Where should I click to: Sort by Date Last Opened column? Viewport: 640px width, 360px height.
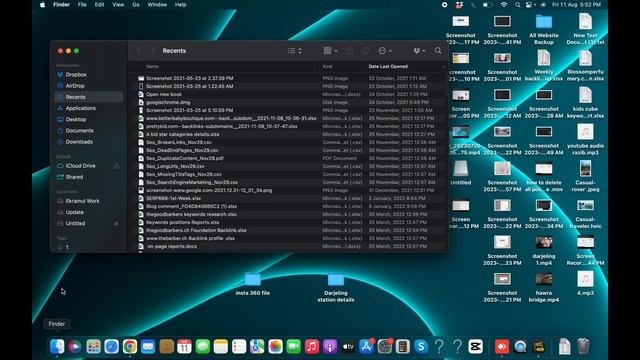pos(388,66)
